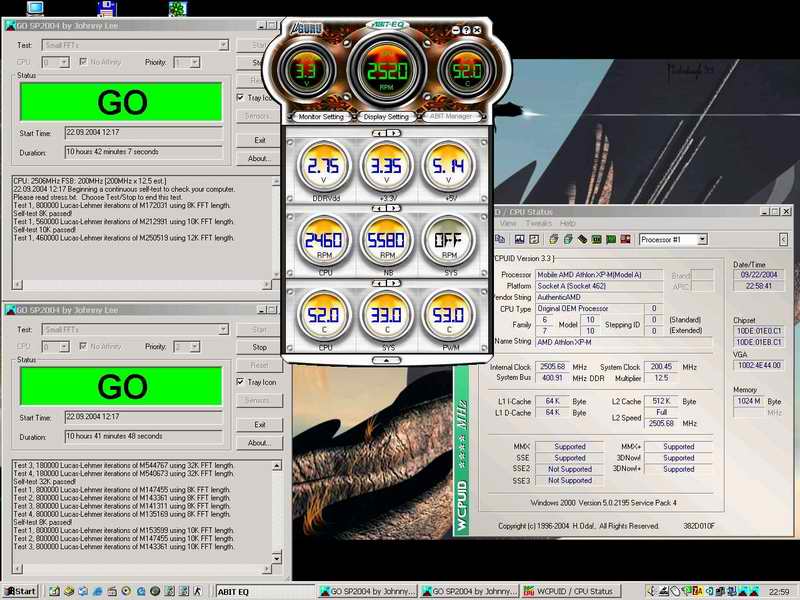Viewport: 800px width, 600px height.
Task: Click the Start Time field in the lower SP2004 window
Action: 144,417
